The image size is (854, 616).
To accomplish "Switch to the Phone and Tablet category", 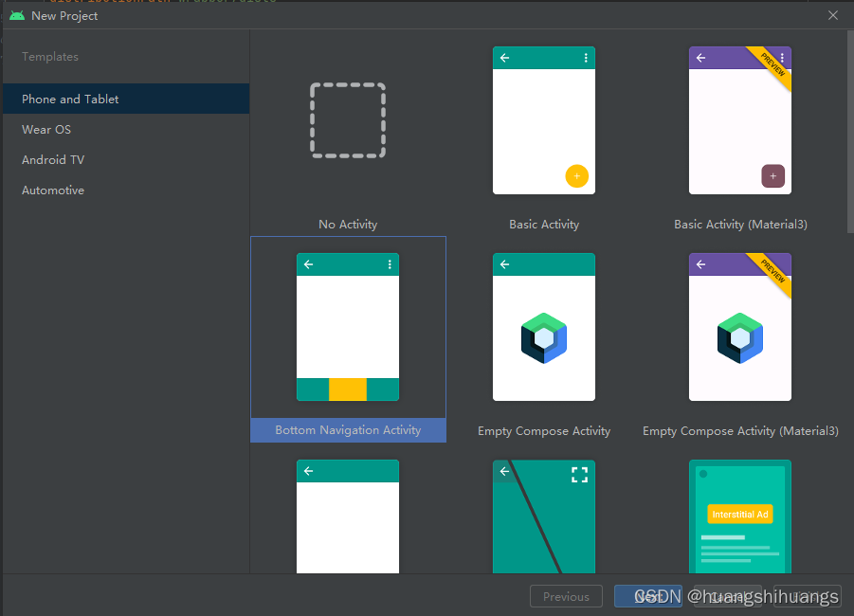I will pyautogui.click(x=70, y=99).
